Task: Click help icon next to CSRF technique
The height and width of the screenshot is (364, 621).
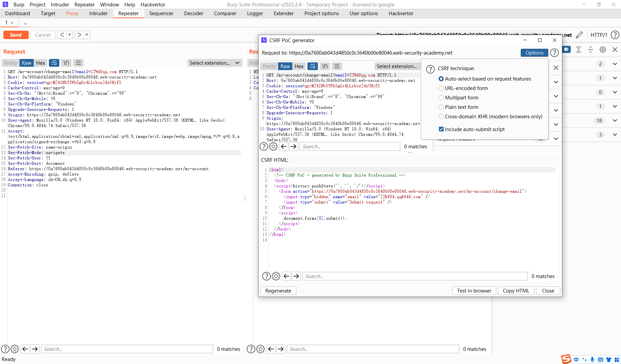Action: coord(430,69)
